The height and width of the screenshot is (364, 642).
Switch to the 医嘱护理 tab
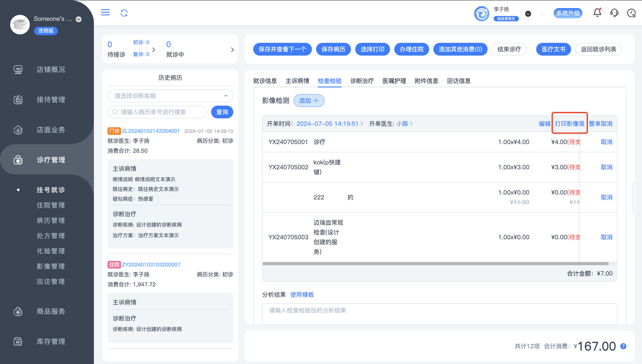pos(394,81)
